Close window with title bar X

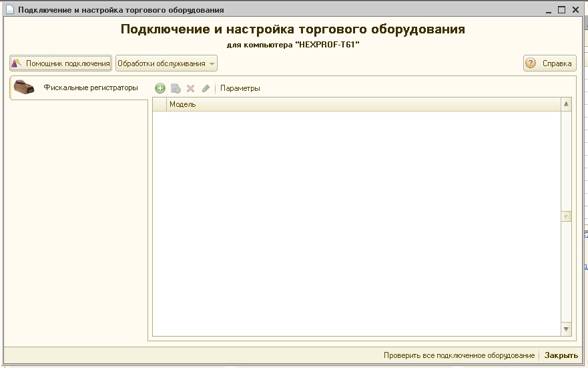576,10
